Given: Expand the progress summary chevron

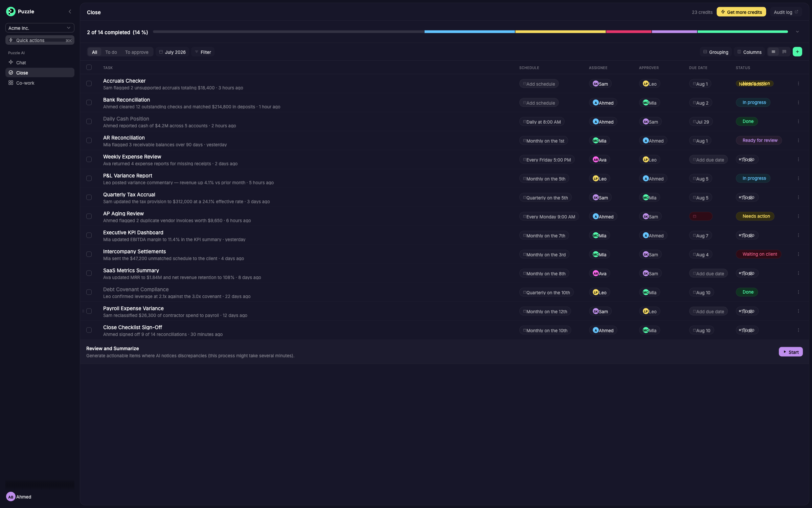Looking at the screenshot, I should [797, 32].
